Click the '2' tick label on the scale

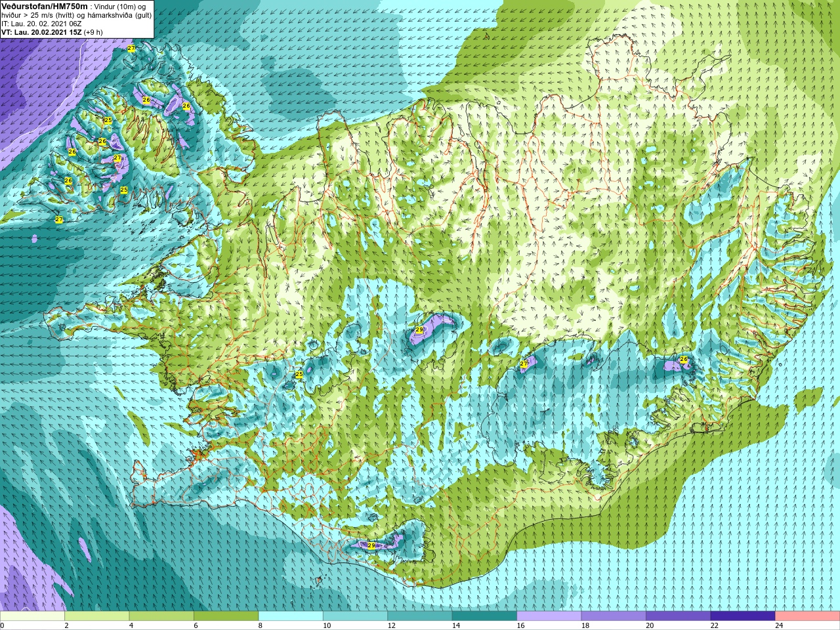point(66,625)
